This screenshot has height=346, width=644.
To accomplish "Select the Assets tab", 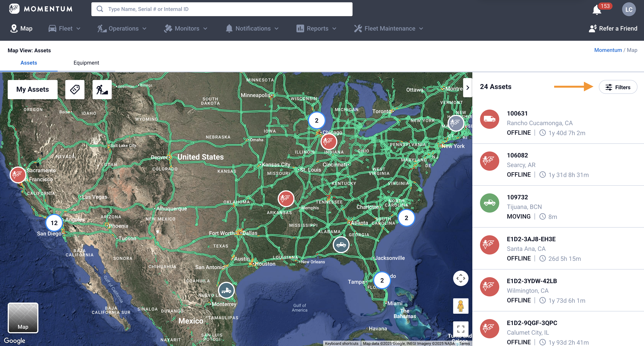I will (29, 63).
